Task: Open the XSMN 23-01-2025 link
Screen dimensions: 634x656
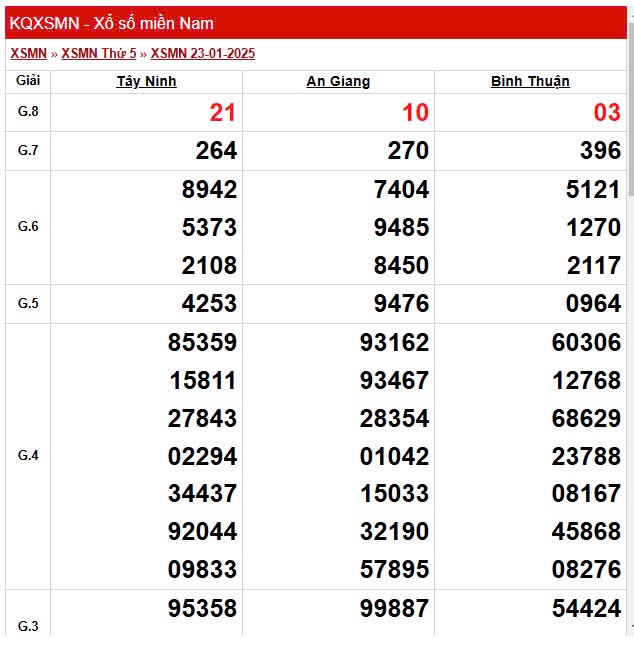Action: (202, 54)
